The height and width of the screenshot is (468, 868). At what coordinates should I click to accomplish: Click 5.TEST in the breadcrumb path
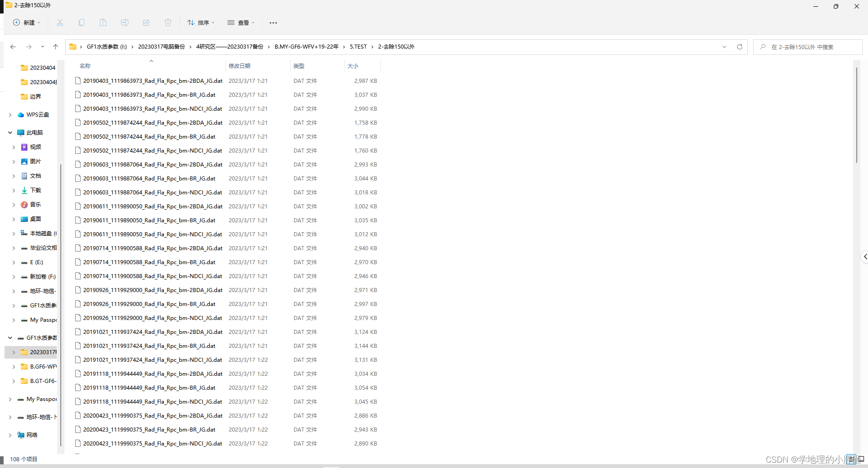[x=358, y=47]
